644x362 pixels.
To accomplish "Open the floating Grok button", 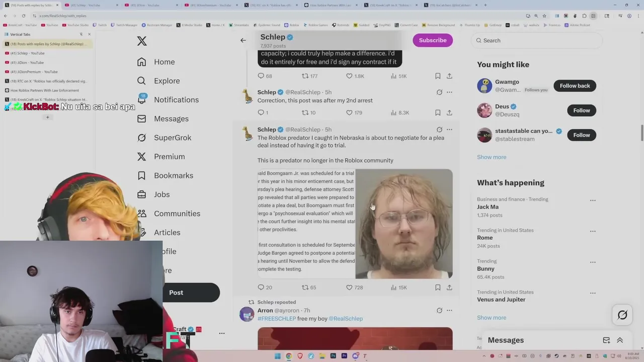I will [622, 315].
